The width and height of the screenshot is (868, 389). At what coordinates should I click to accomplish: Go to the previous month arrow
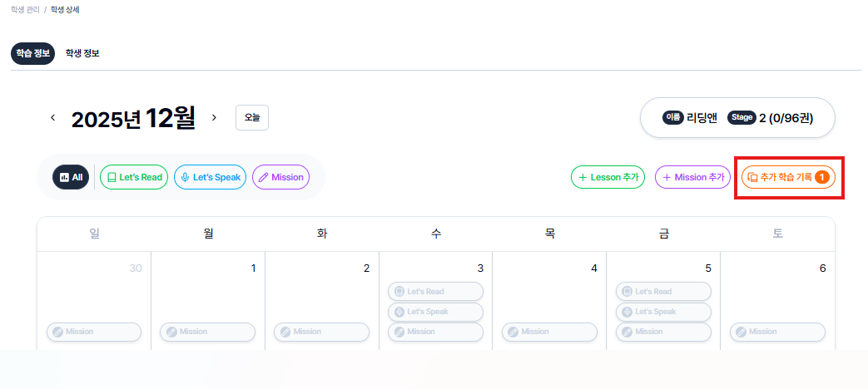[x=53, y=118]
